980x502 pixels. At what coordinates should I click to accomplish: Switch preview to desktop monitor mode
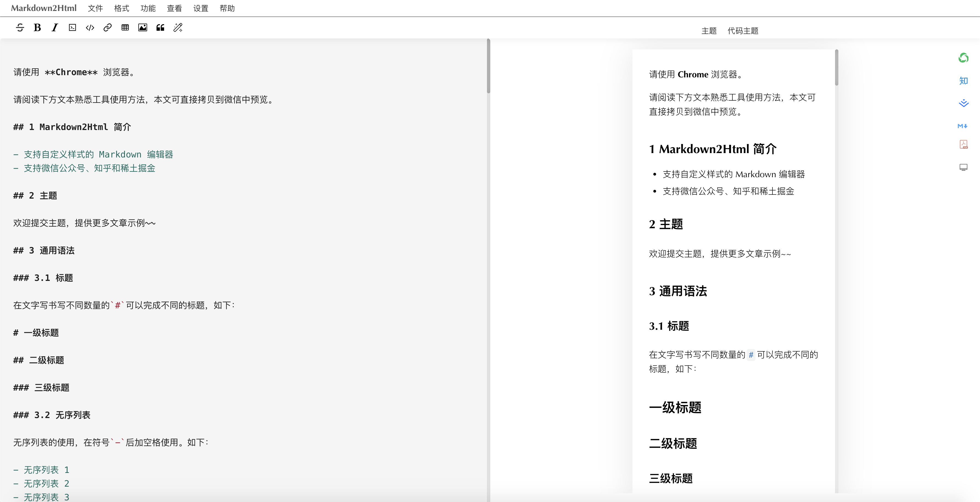[x=963, y=167]
